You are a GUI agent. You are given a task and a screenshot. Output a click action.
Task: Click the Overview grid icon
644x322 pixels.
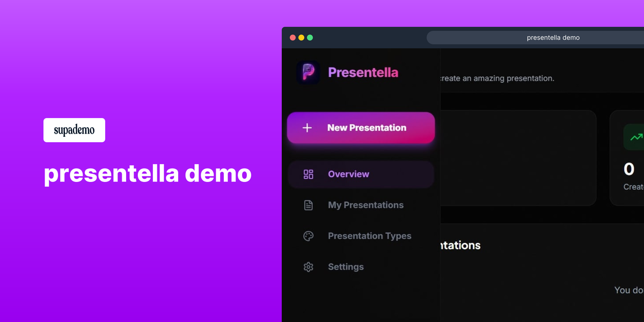308,174
